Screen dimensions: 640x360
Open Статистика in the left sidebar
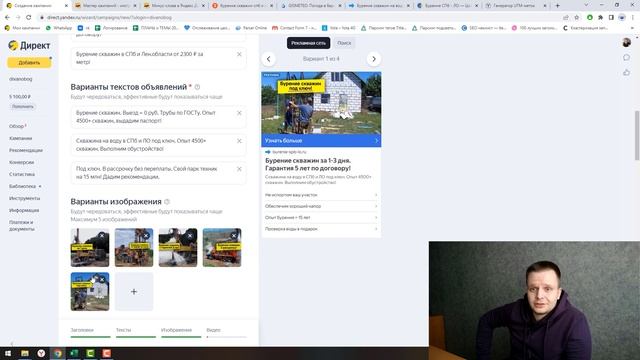pyautogui.click(x=22, y=174)
